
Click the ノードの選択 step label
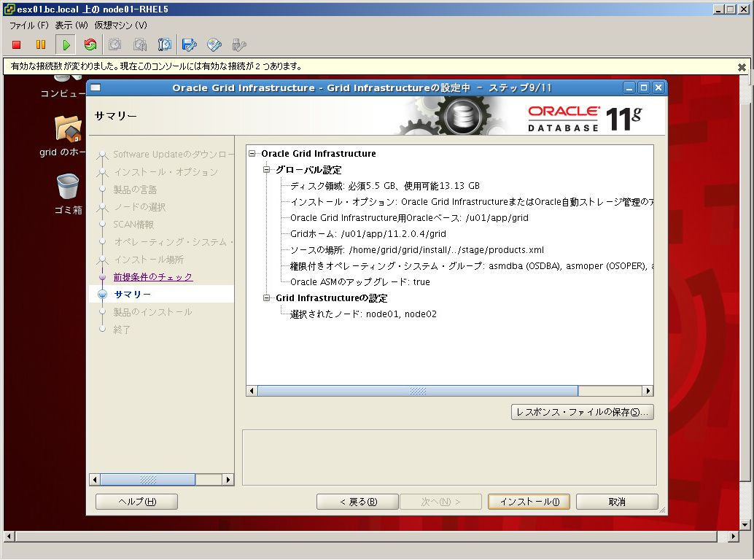coord(139,206)
